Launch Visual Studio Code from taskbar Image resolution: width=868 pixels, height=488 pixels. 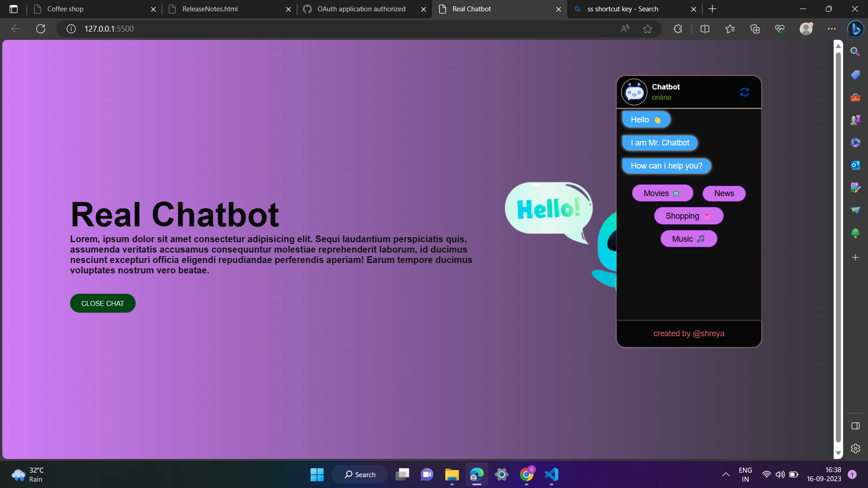pos(551,474)
